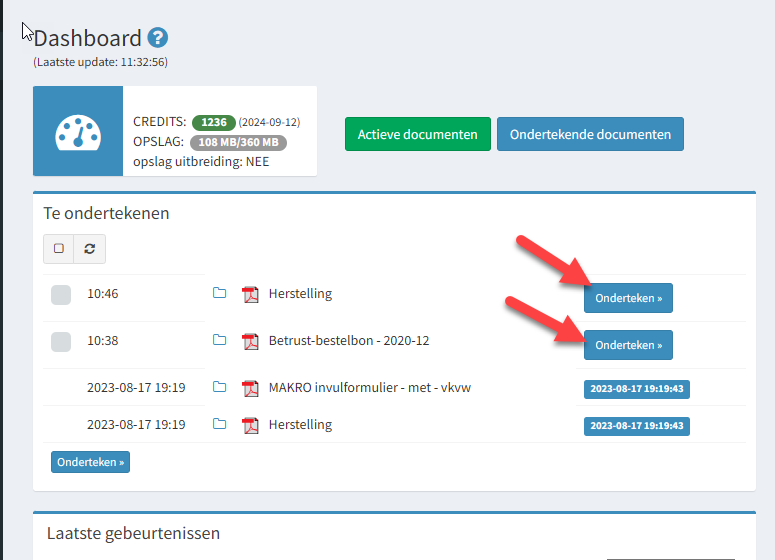
Task: Click the 10:46 time cell
Action: 103,294
